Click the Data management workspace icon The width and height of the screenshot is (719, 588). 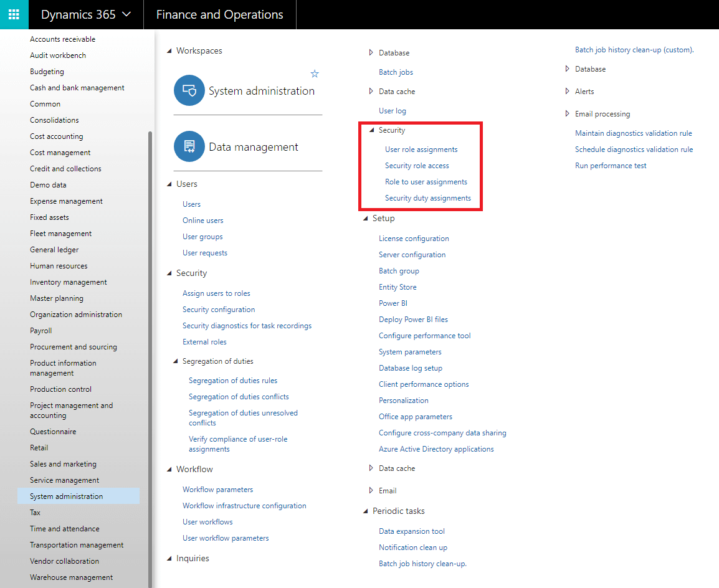[189, 146]
